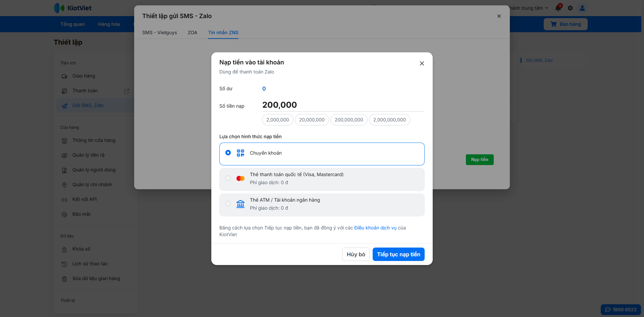The image size is (644, 317).
Task: Click the Khóa sổ lock icon
Action: click(64, 250)
